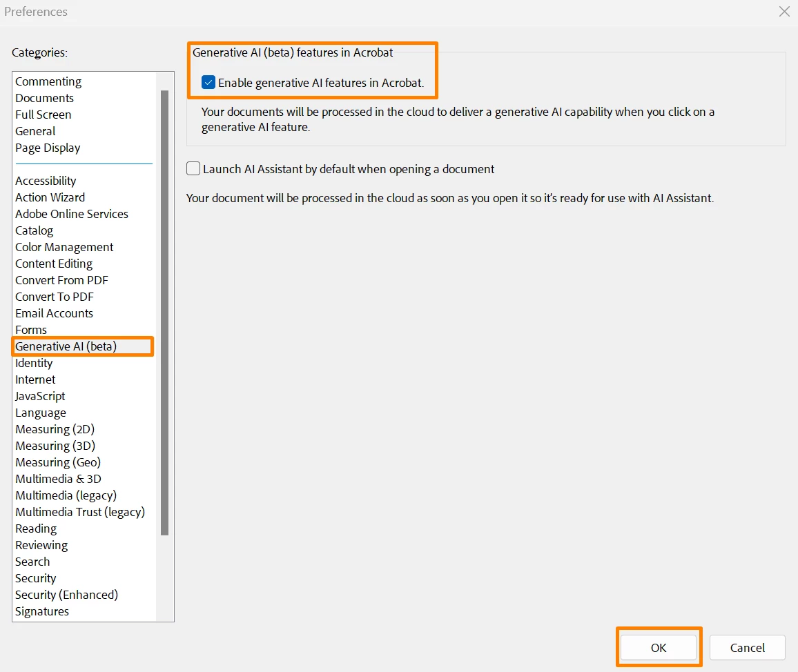798x672 pixels.
Task: Select the Accessibility category
Action: click(x=46, y=181)
